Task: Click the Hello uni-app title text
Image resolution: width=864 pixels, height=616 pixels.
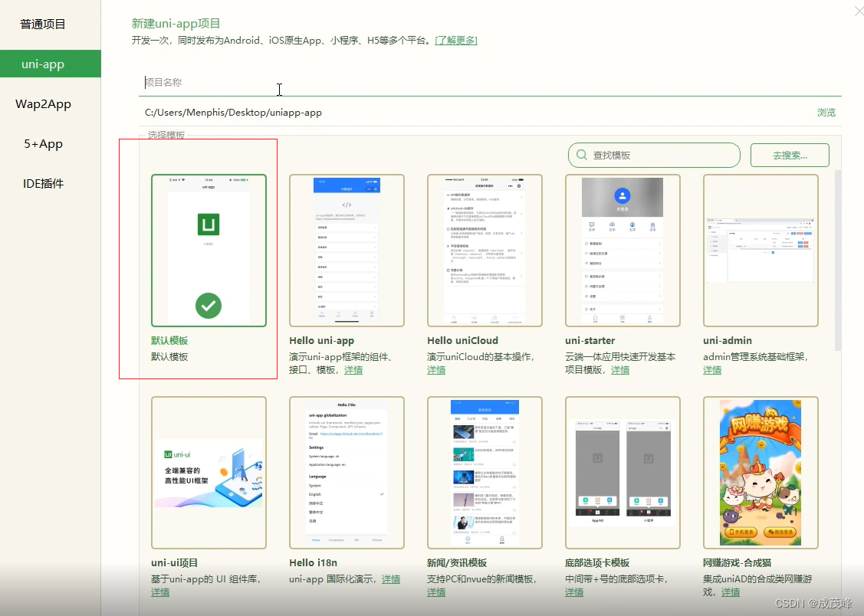Action: [x=322, y=341]
